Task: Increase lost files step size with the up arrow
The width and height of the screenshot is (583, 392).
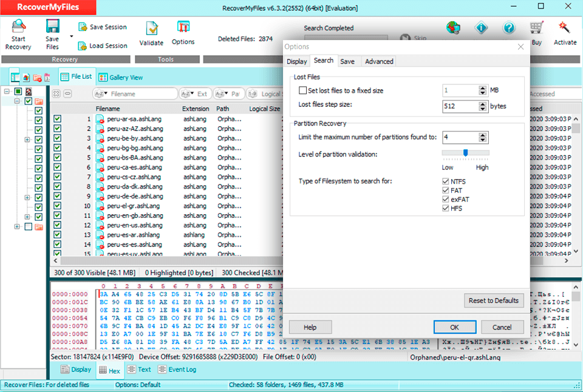Action: [483, 104]
